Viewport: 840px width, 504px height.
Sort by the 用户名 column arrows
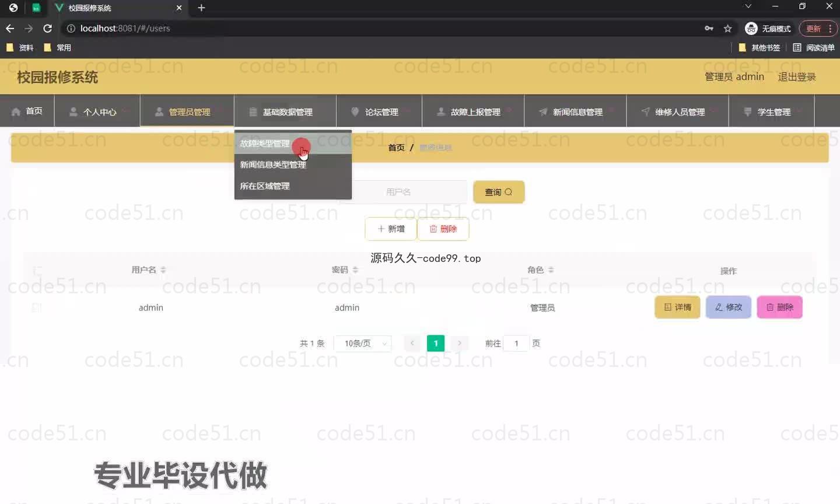click(163, 269)
